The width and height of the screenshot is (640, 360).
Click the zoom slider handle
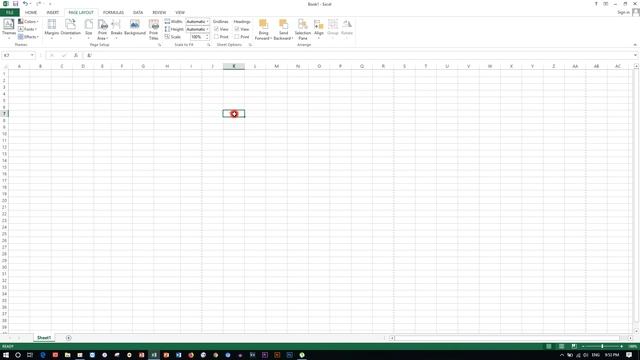[x=602, y=346]
